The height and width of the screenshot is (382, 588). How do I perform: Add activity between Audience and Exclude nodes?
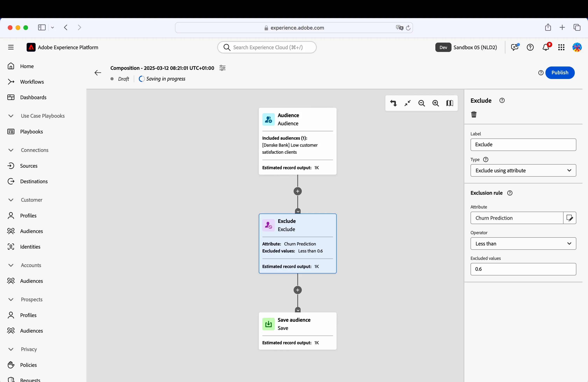click(298, 191)
